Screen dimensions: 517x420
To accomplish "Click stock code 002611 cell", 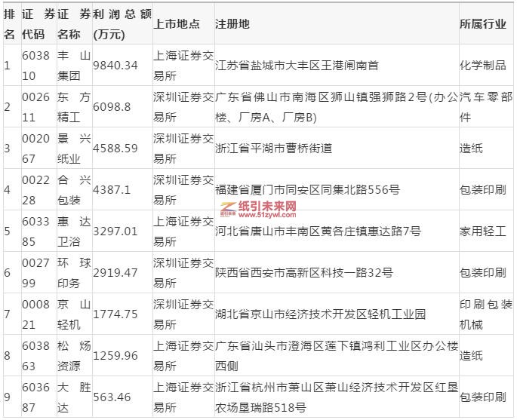I will coord(35,106).
